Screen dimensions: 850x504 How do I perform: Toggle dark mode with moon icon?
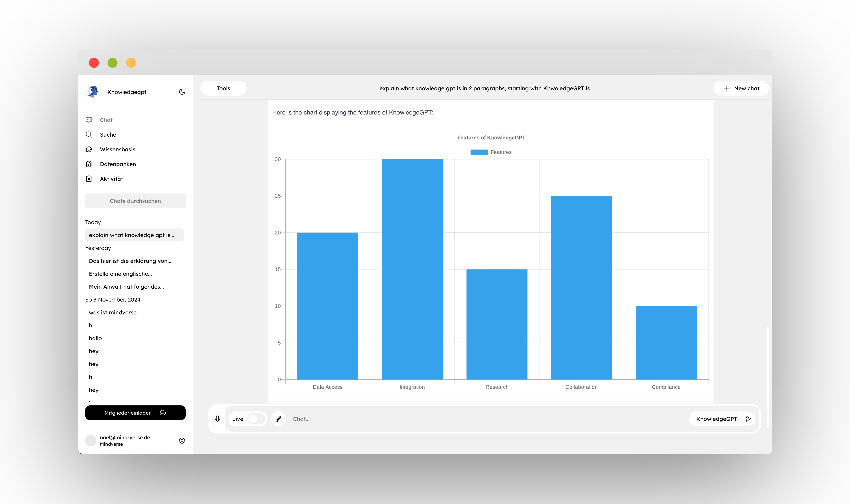click(x=182, y=92)
